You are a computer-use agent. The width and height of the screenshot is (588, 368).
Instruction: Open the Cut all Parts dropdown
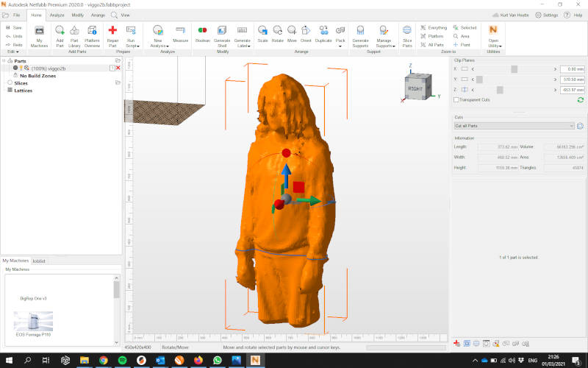(x=514, y=126)
